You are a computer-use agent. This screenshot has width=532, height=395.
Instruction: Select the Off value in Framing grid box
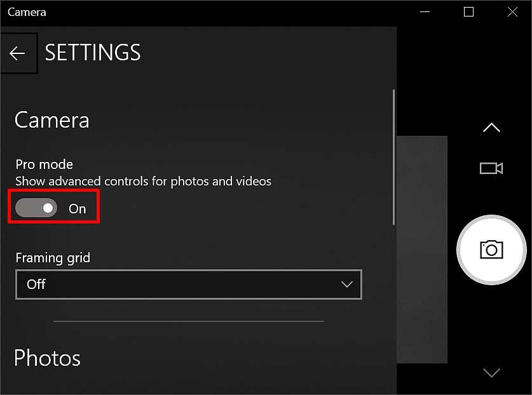[36, 284]
